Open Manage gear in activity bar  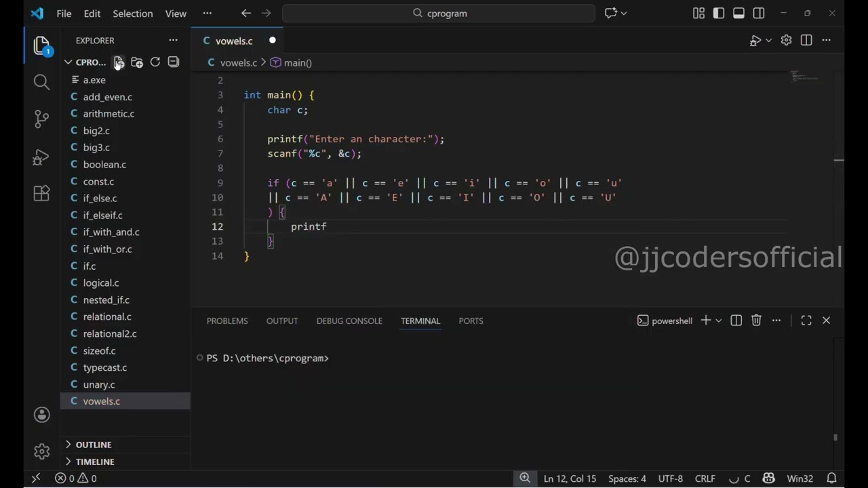(41, 451)
